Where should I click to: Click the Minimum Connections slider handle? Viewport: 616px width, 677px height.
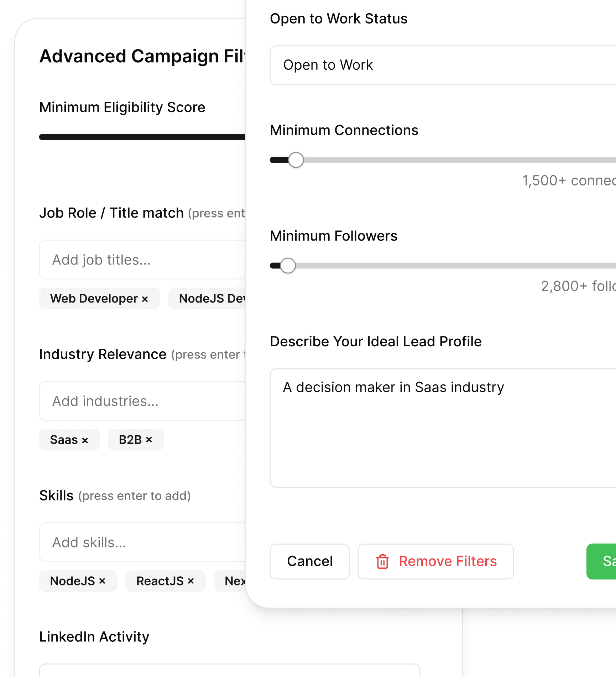pos(296,160)
